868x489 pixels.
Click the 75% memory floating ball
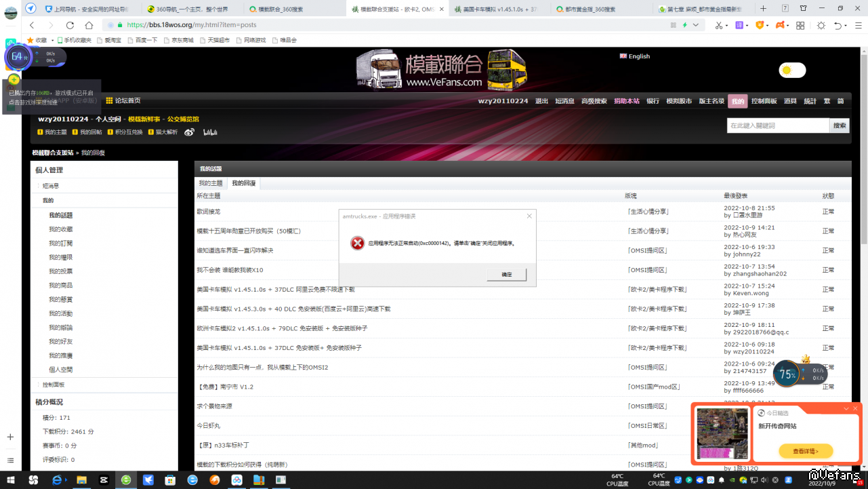click(787, 374)
